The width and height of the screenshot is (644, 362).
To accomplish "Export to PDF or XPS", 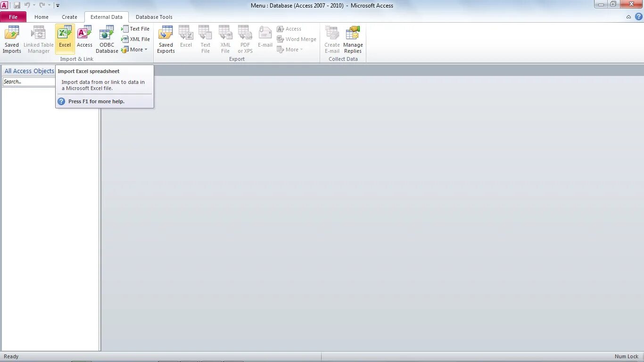I will [x=245, y=40].
